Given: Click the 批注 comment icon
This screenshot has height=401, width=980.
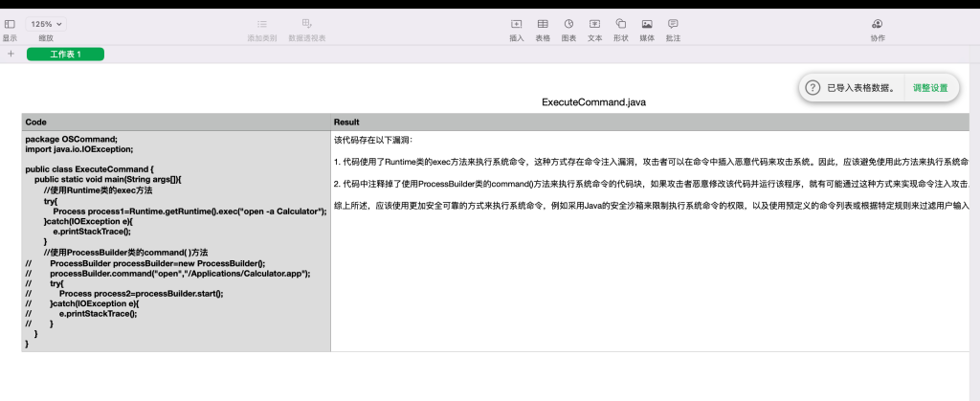Looking at the screenshot, I should [x=673, y=24].
